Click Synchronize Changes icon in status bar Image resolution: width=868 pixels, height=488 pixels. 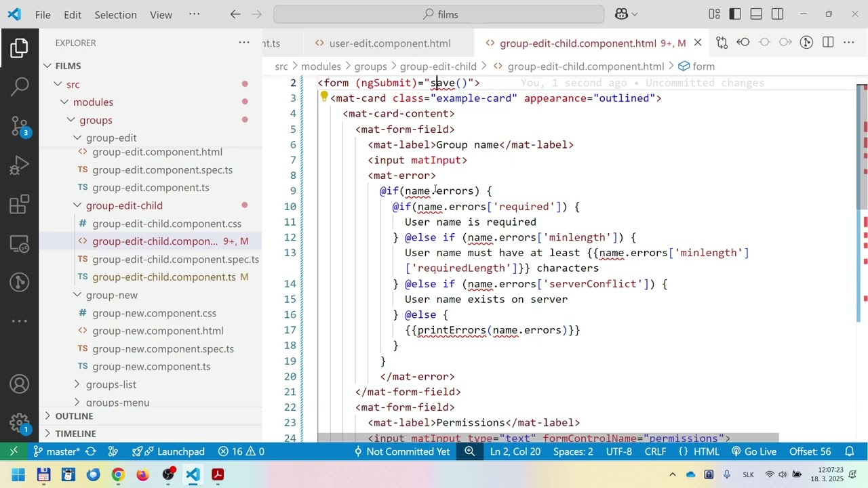(91, 451)
